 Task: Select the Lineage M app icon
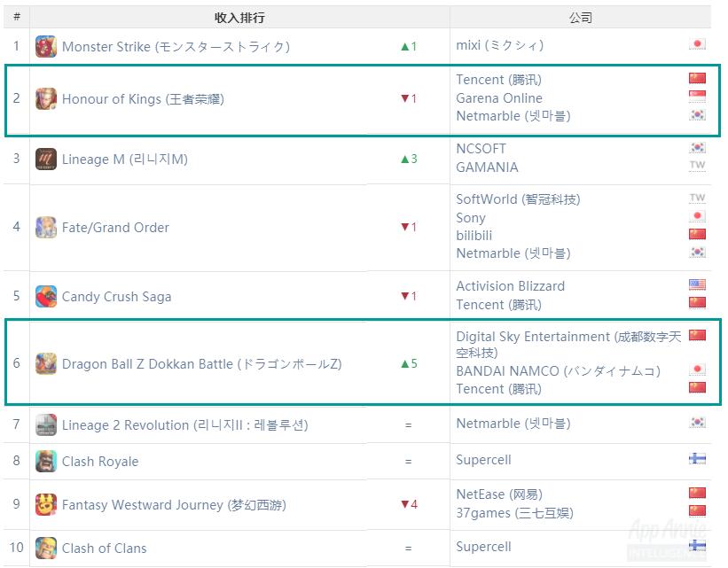click(x=46, y=160)
